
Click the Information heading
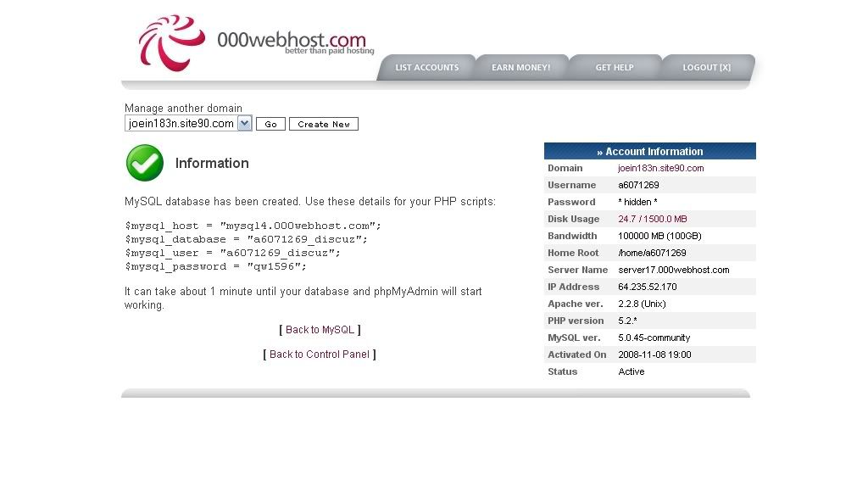[212, 164]
